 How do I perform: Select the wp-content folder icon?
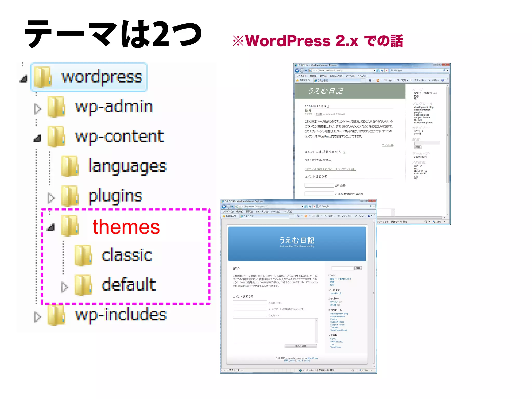(x=56, y=136)
